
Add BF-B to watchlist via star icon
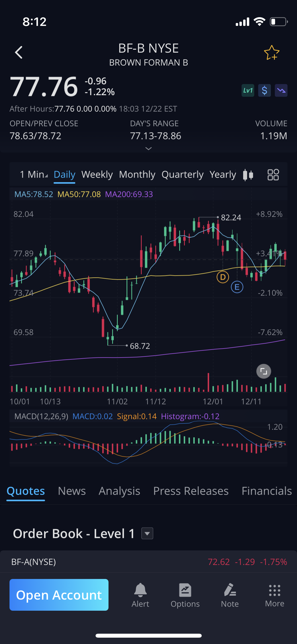[272, 53]
